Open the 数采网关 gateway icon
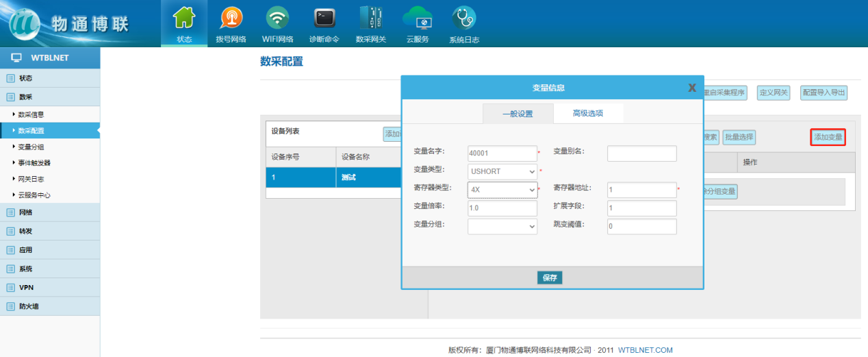868x357 pixels. (370, 18)
